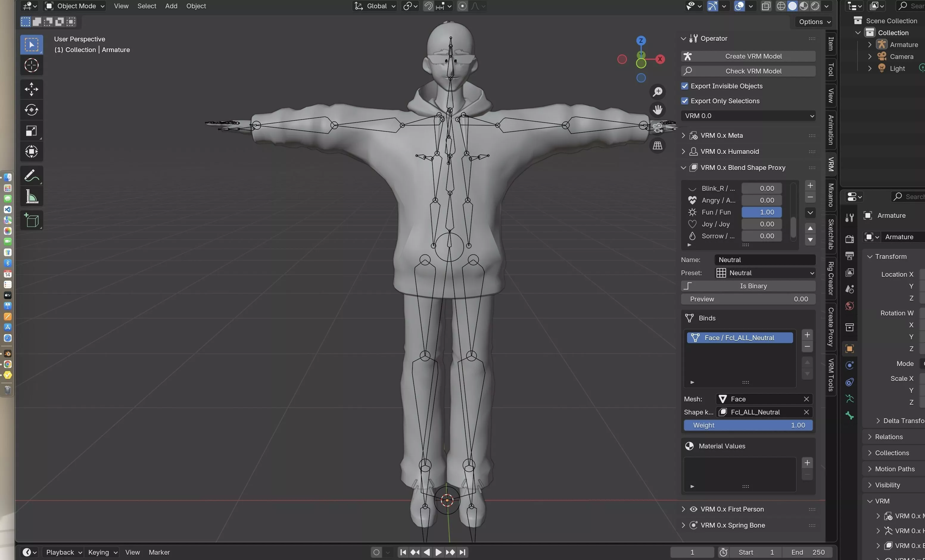Screen dimensions: 925x560
Task: Select the Scale tool
Action: (32, 131)
